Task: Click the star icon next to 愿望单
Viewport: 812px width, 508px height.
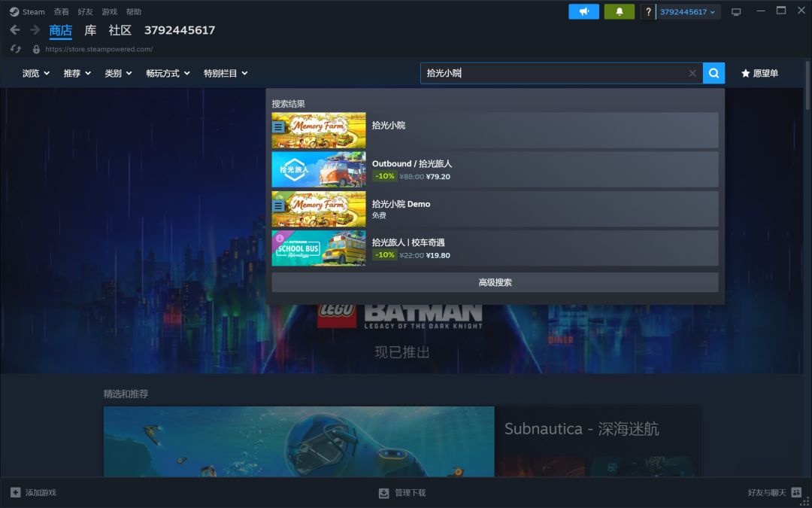Action: pyautogui.click(x=745, y=73)
